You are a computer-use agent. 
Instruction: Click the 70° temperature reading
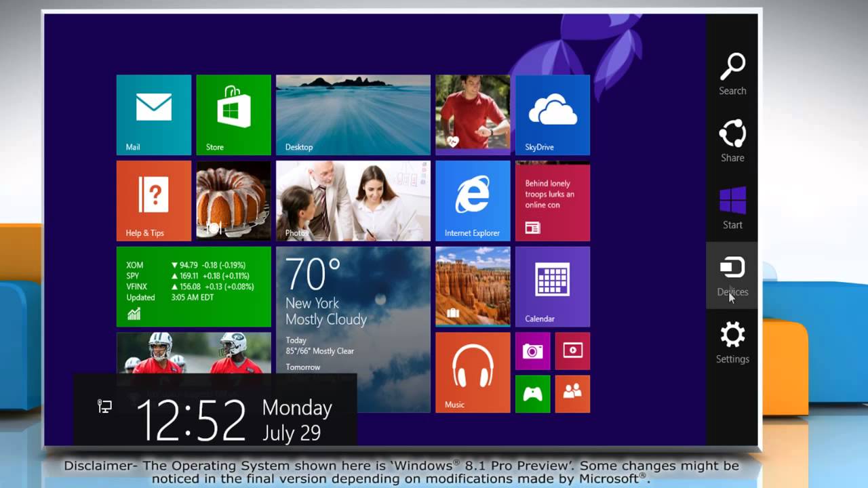pos(313,274)
